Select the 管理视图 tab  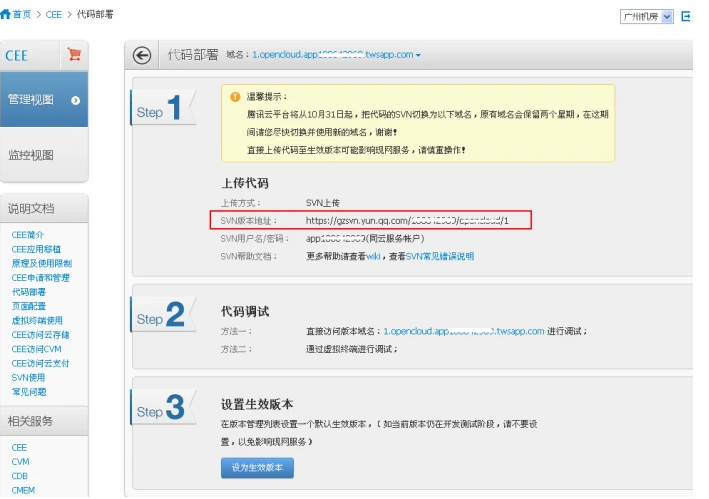(31, 100)
